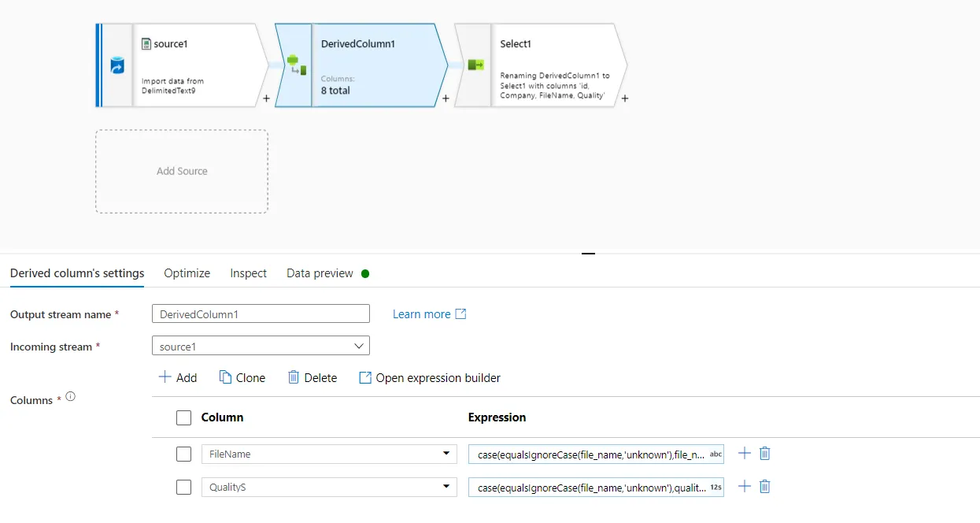
Task: Delete the QualityS column row
Action: point(764,487)
